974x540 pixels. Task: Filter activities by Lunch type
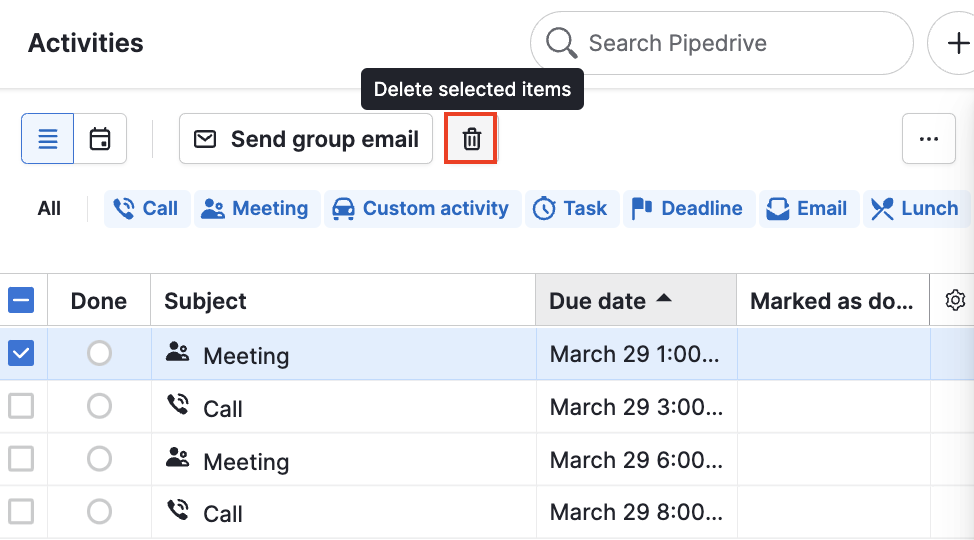915,209
